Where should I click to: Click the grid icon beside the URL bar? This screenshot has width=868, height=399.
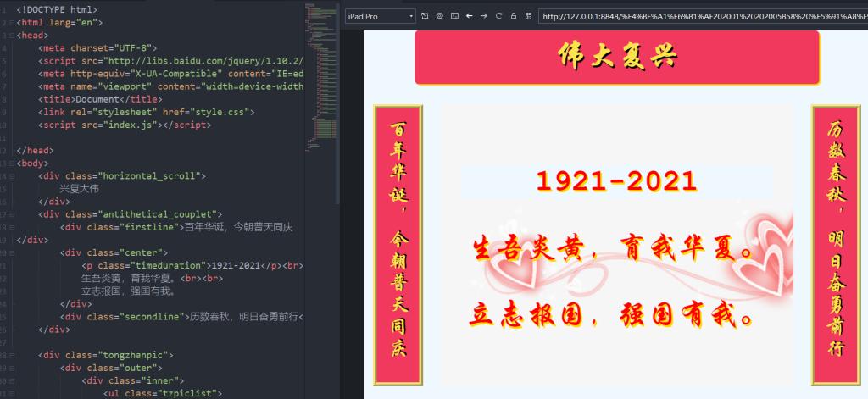coord(528,16)
